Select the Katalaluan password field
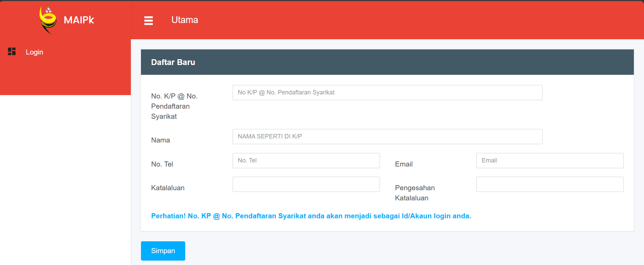Viewport: 644px width, 265px height. (x=306, y=184)
